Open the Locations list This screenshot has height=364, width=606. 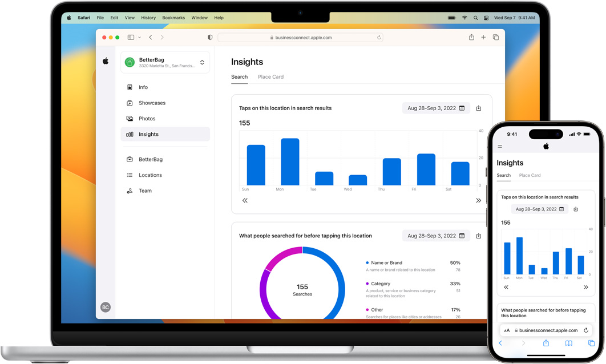[x=150, y=175]
